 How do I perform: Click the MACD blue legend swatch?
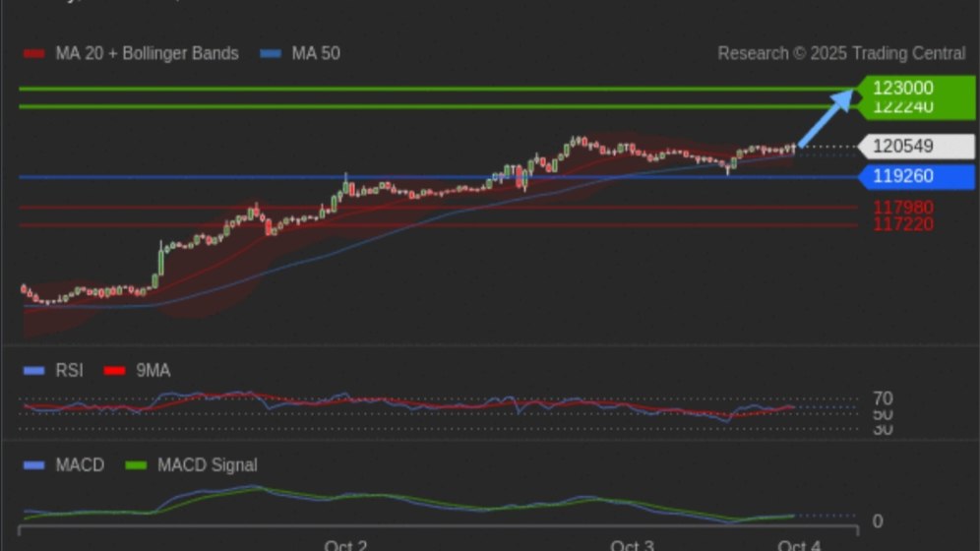tap(33, 465)
